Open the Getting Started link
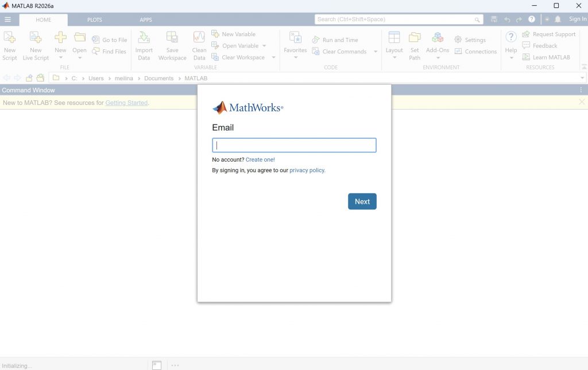 coord(126,103)
